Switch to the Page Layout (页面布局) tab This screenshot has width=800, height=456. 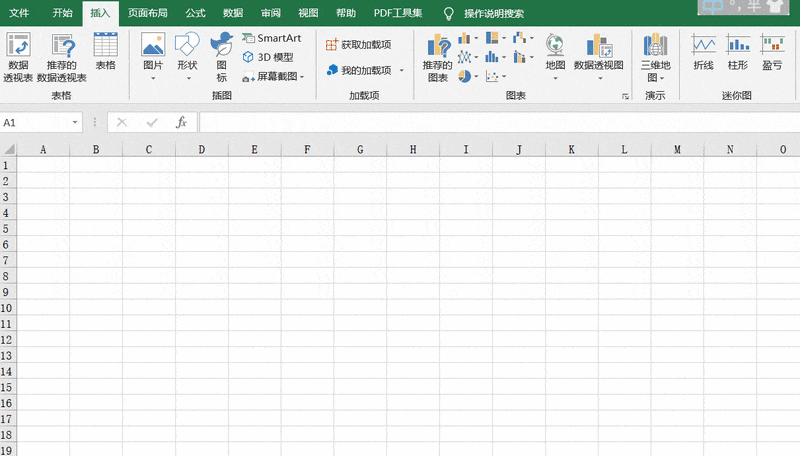[x=147, y=13]
